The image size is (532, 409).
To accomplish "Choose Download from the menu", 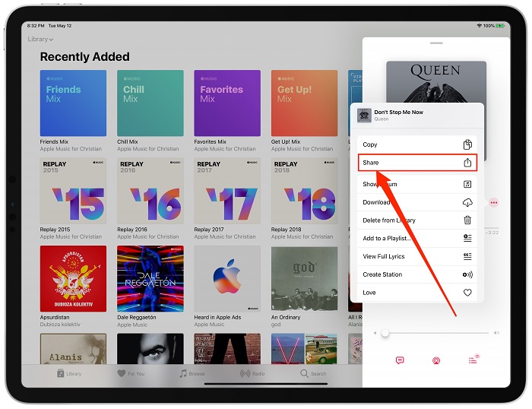I will coord(417,202).
